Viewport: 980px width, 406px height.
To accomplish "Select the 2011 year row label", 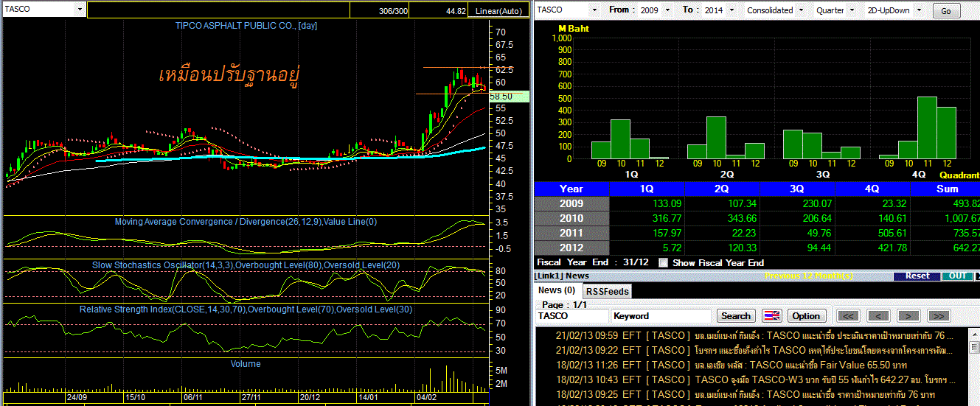I will pyautogui.click(x=571, y=233).
